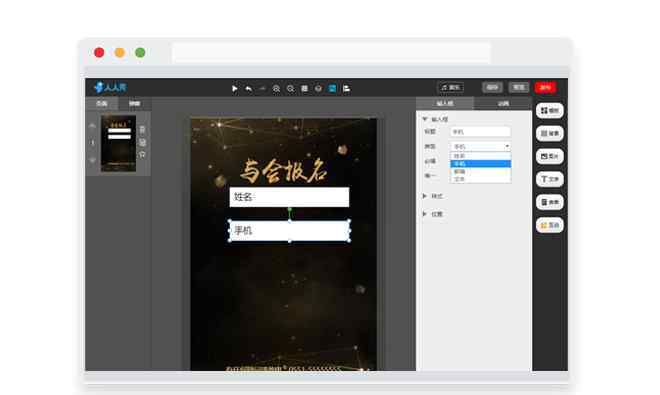
Task: Click the undo arrow icon
Action: click(249, 88)
